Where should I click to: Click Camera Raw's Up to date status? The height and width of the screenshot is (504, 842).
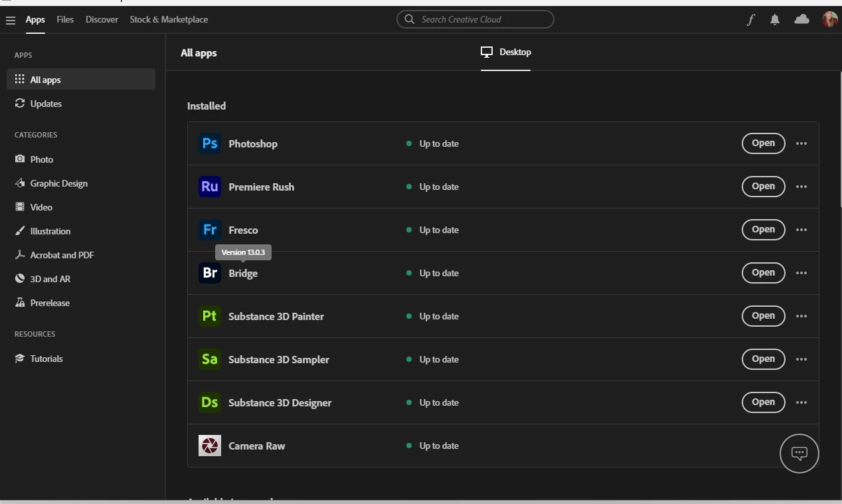(432, 446)
